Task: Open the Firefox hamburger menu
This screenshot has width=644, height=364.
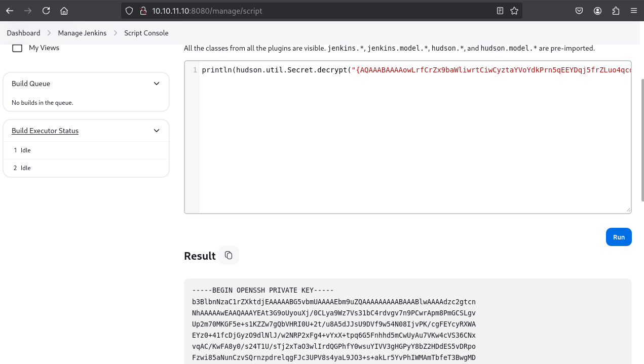Action: tap(633, 11)
